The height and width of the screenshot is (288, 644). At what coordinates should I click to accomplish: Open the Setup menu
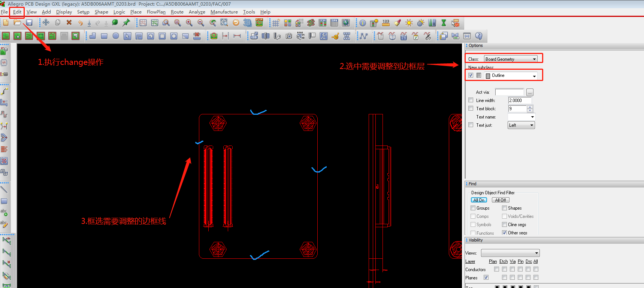83,12
